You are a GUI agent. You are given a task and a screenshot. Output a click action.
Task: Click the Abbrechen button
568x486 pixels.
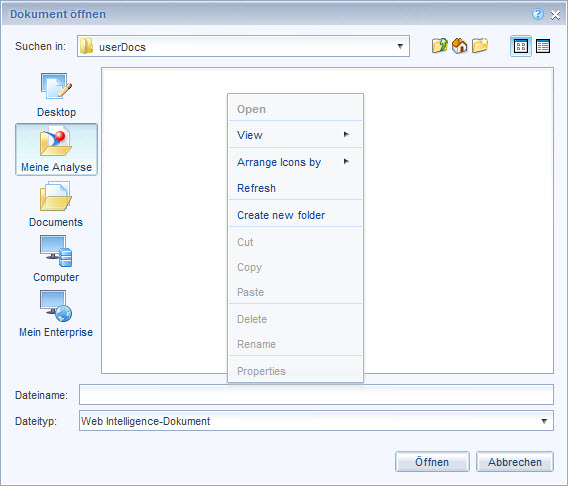[x=515, y=462]
